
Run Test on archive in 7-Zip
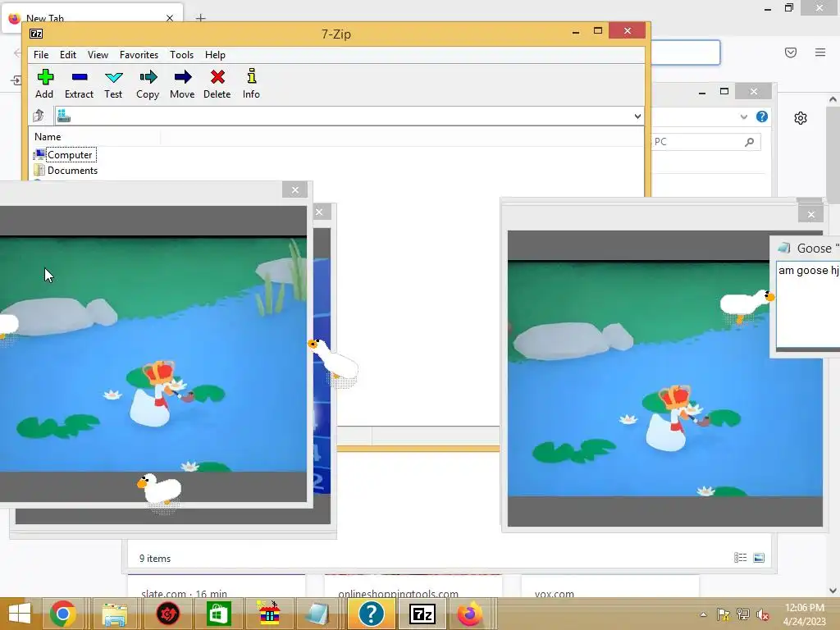(x=113, y=84)
